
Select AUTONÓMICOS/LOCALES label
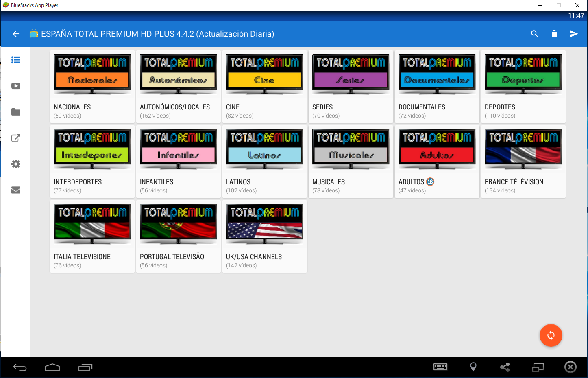[175, 107]
